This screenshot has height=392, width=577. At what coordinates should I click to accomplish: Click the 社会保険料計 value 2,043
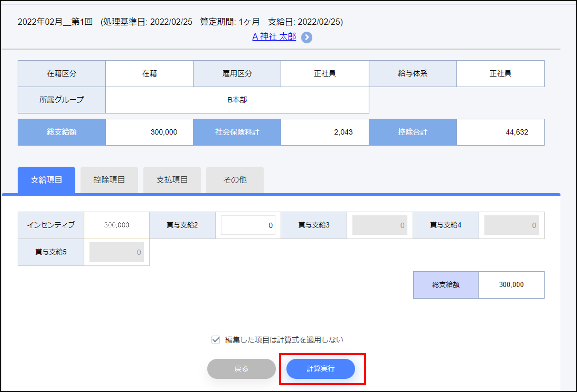point(343,132)
